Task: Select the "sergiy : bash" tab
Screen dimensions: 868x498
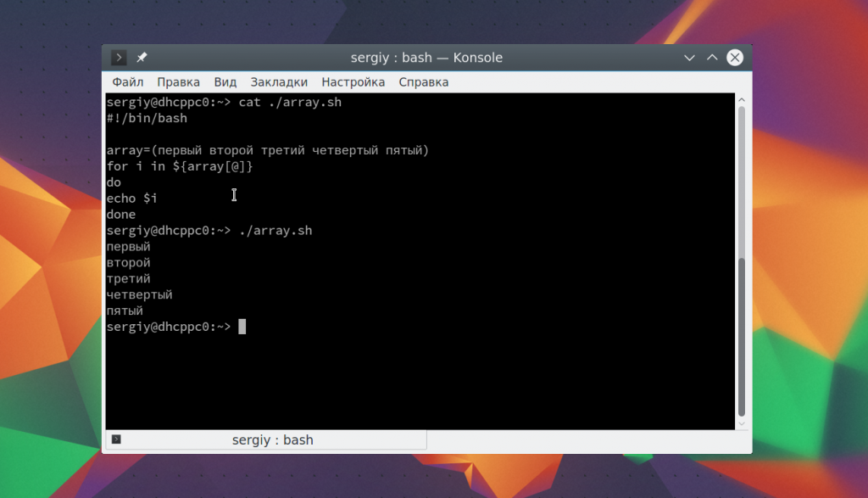Action: [271, 440]
